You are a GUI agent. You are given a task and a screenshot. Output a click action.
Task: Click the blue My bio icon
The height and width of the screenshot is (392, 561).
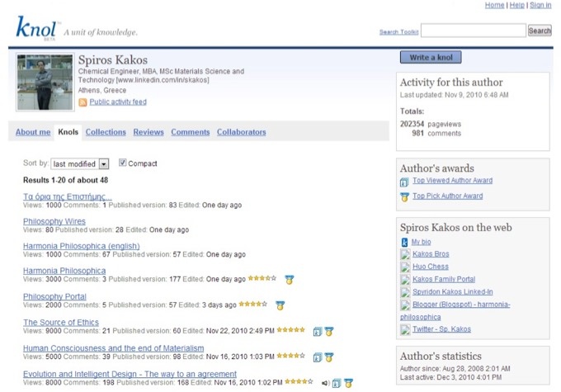[x=404, y=242]
